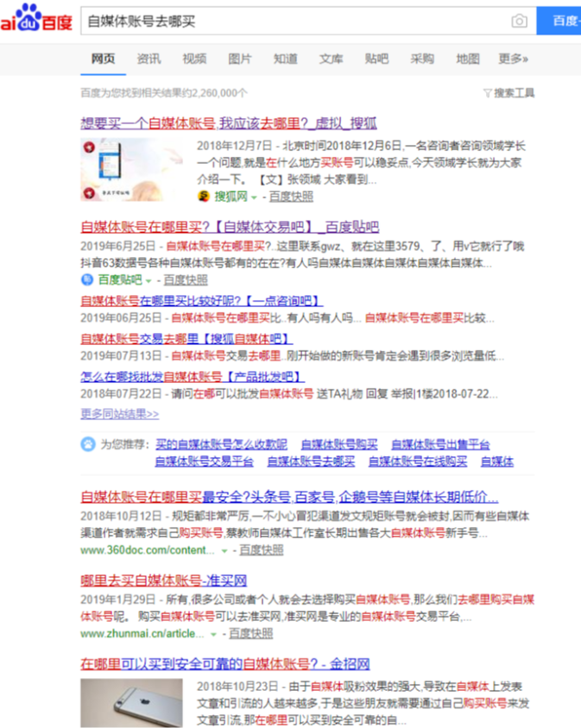Viewport: 581px width, 728px height.
Task: Expand dropdown arrow beside www.360doc.com
Action: [x=224, y=550]
